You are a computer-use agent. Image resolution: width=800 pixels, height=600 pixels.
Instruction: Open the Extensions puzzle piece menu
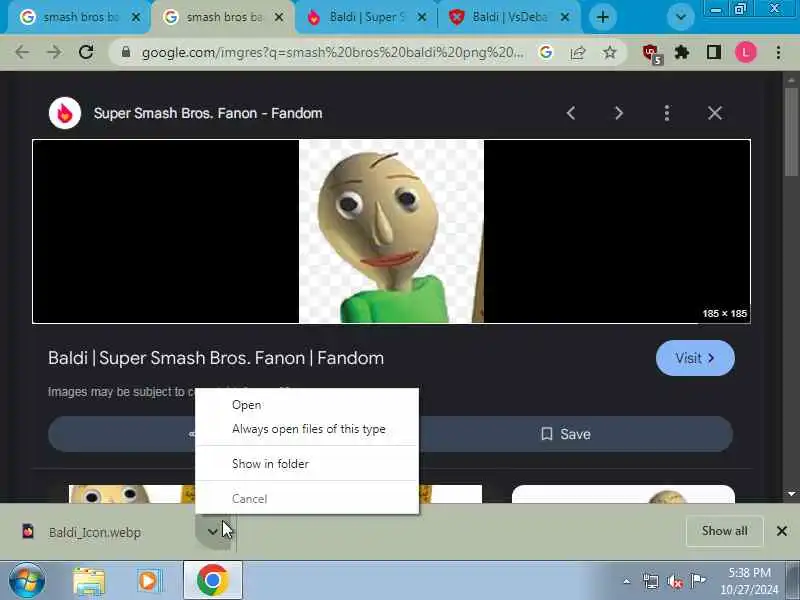[682, 52]
